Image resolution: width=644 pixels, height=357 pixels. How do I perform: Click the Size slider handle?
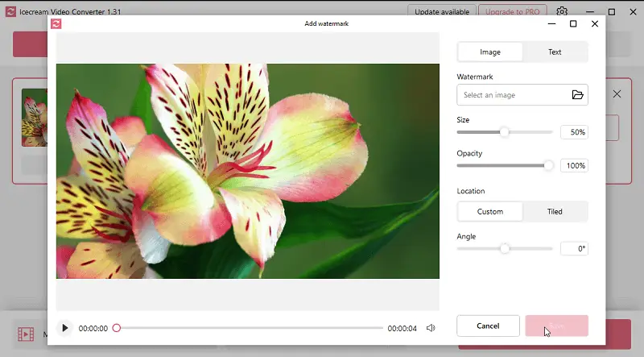click(505, 132)
